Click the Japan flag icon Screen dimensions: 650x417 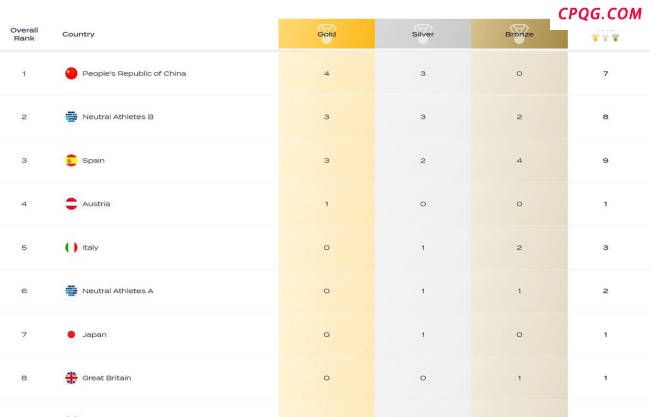71,335
